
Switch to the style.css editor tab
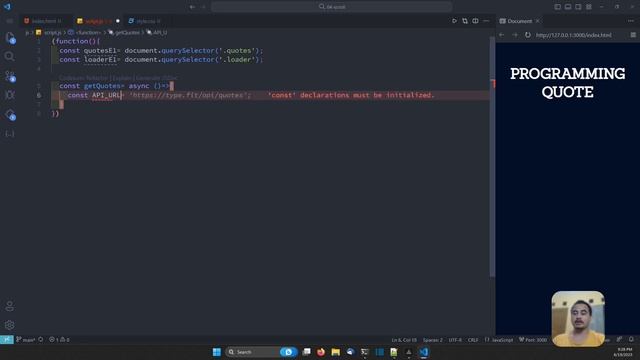(x=145, y=21)
